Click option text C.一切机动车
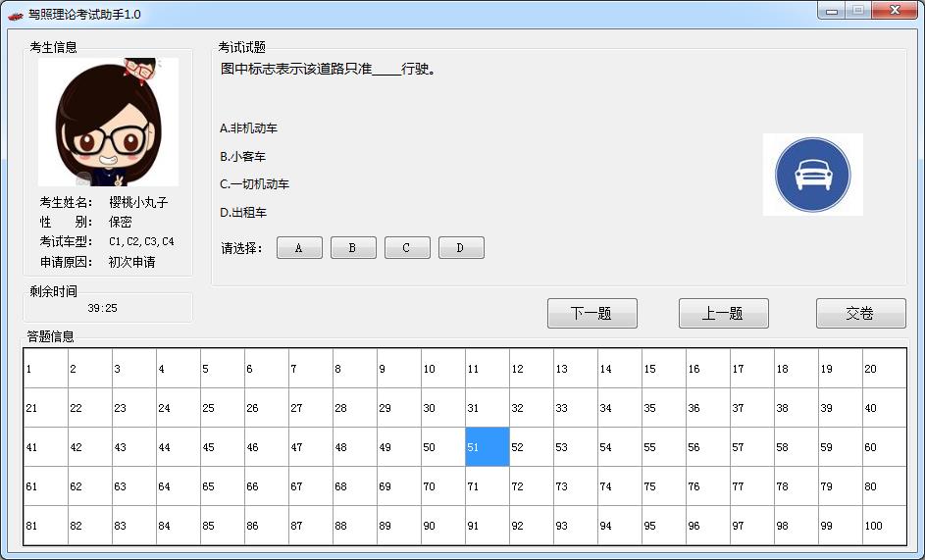The height and width of the screenshot is (560, 925). (x=255, y=184)
